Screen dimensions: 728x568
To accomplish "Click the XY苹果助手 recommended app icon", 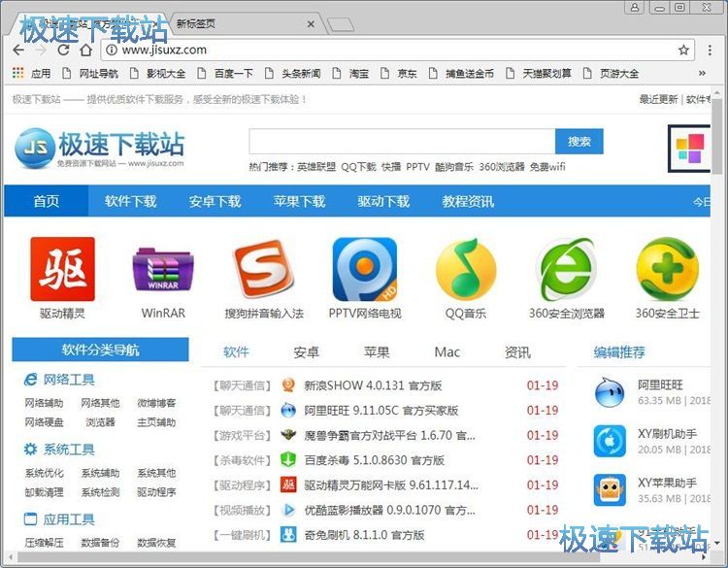I will point(610,490).
